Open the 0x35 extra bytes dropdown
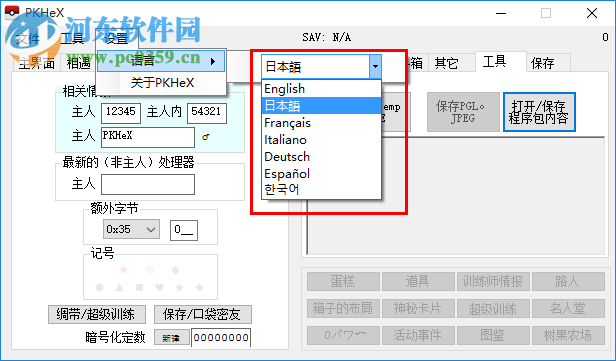 (131, 229)
